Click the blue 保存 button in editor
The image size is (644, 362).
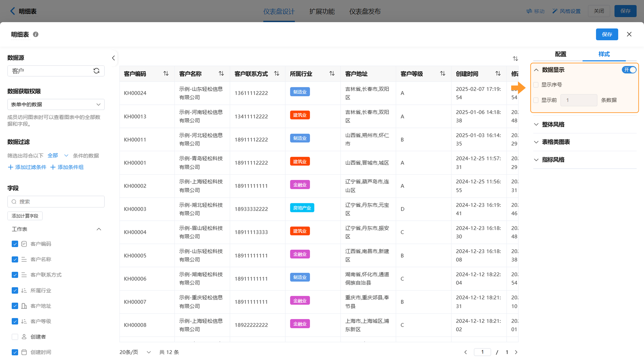point(607,34)
